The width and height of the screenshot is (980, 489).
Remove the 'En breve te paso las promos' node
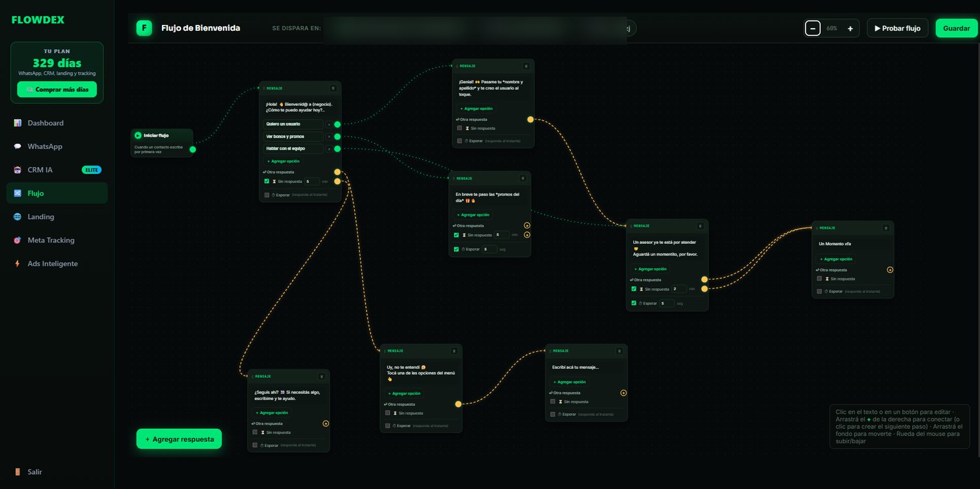pos(523,178)
